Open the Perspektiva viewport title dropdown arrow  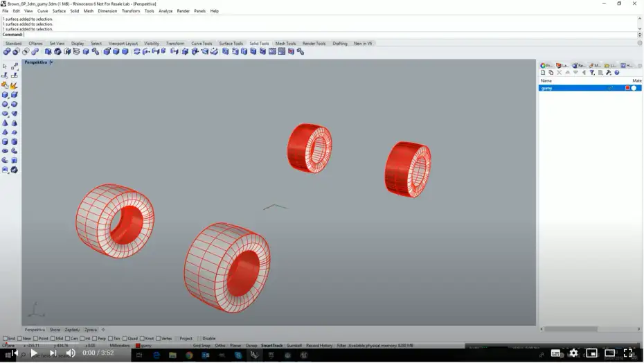[x=52, y=62]
